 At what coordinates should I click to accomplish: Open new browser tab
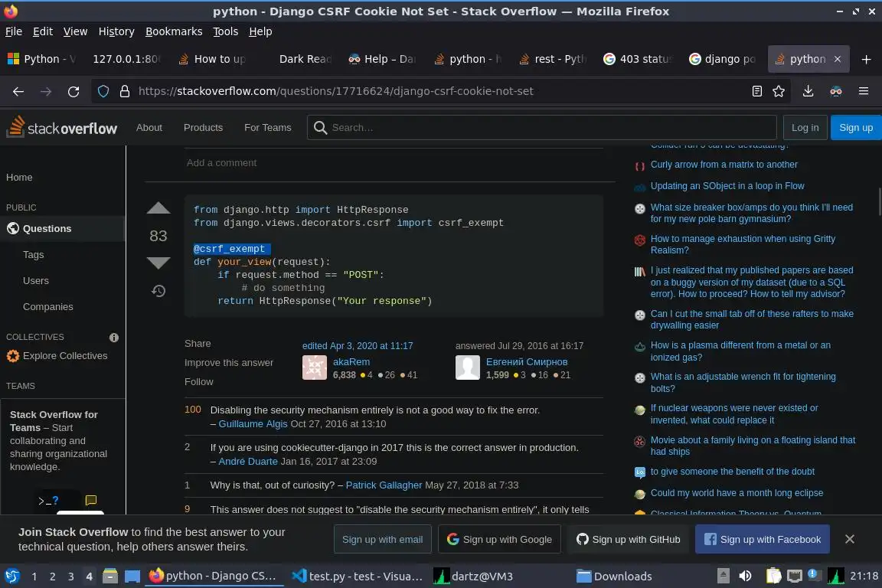866,59
